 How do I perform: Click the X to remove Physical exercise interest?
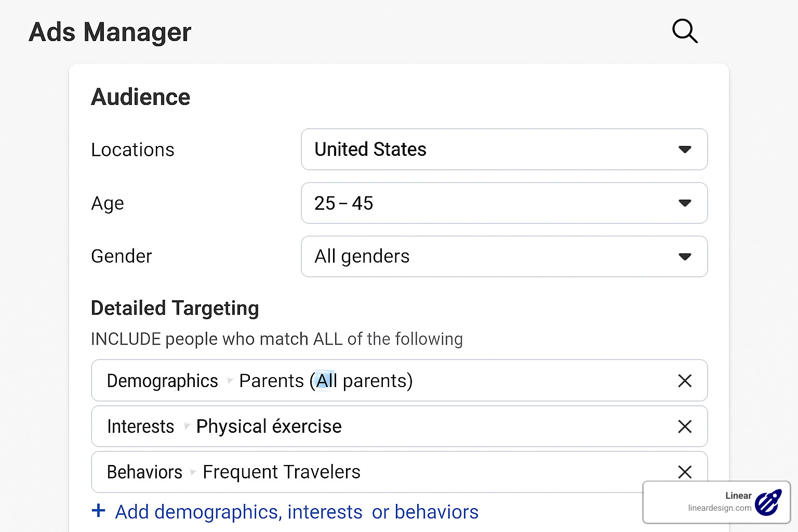(685, 427)
